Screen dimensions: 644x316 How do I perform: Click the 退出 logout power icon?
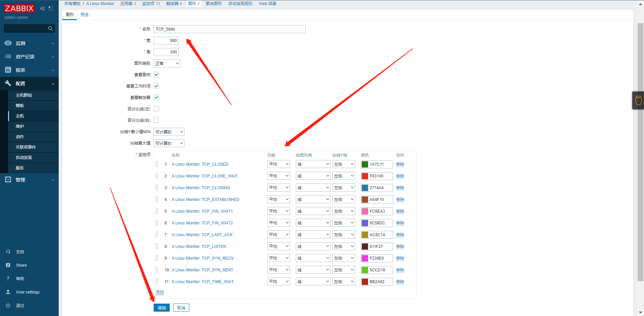[8, 305]
